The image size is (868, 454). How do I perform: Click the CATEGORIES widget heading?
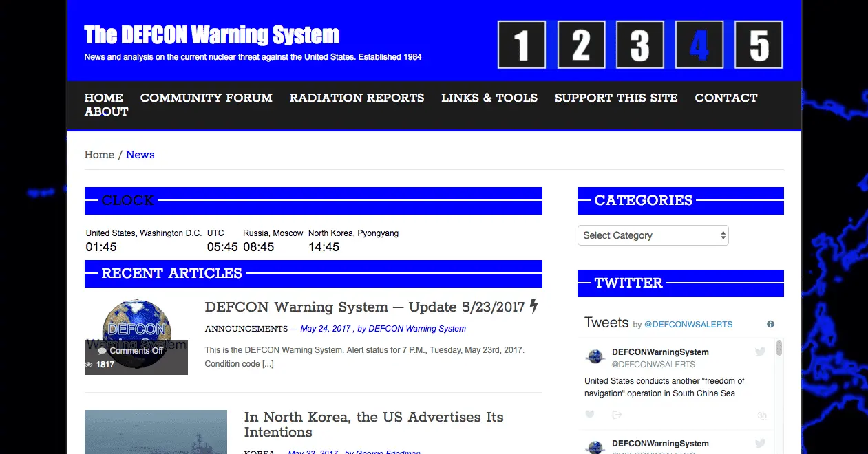[x=644, y=200]
